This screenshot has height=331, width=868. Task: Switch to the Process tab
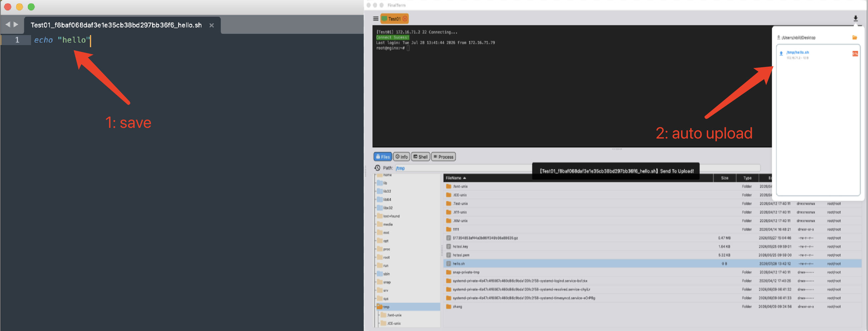coord(443,157)
